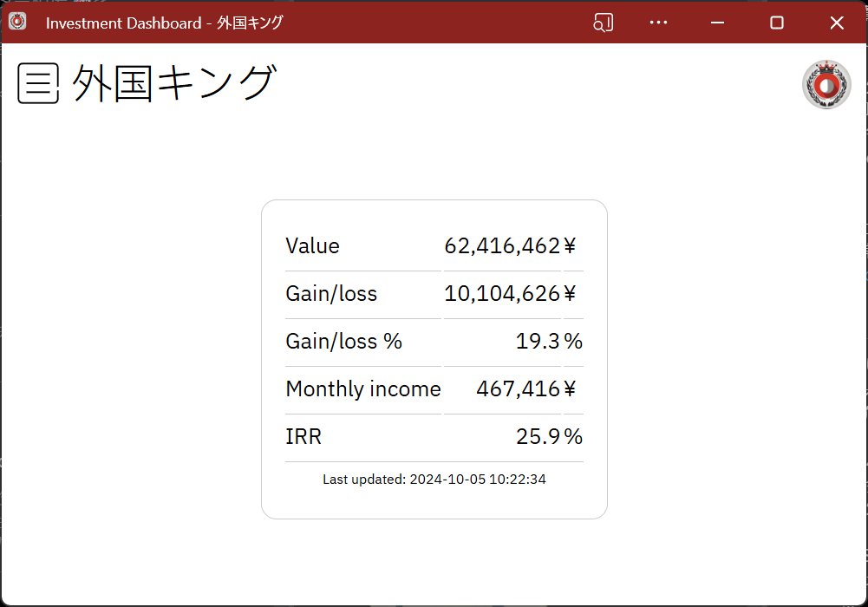The image size is (868, 607).
Task: Select the Gain/loss row label
Action: tap(331, 294)
